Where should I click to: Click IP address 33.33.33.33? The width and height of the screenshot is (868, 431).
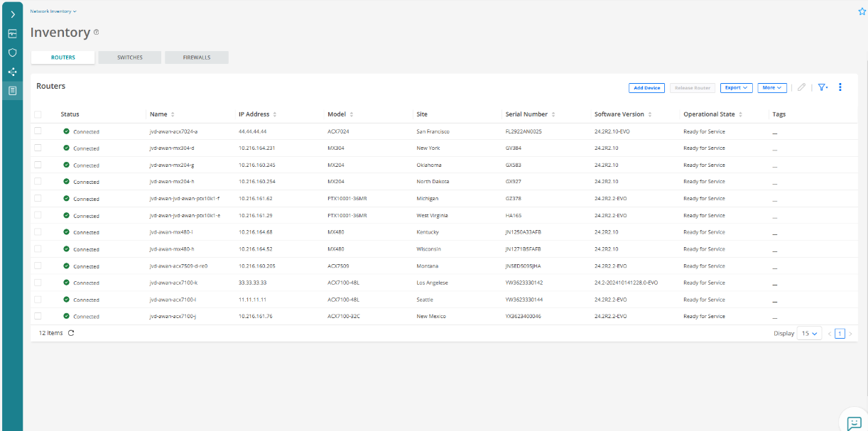coord(253,283)
